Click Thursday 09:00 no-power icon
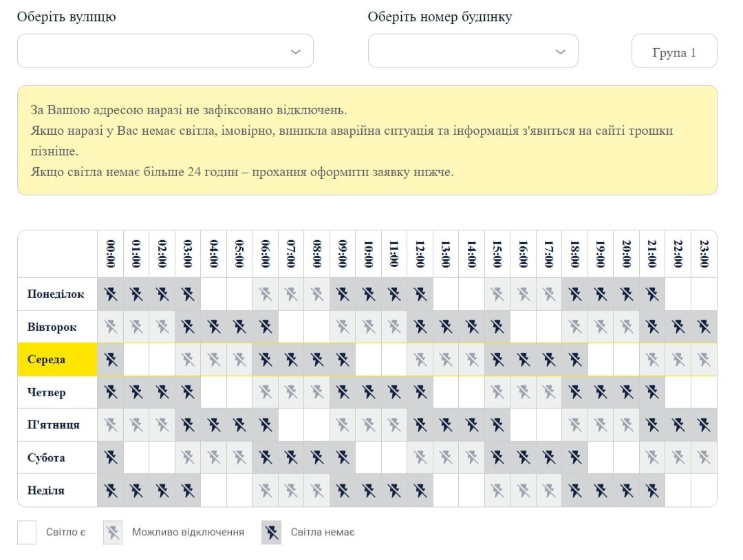The height and width of the screenshot is (560, 743). pos(343,392)
